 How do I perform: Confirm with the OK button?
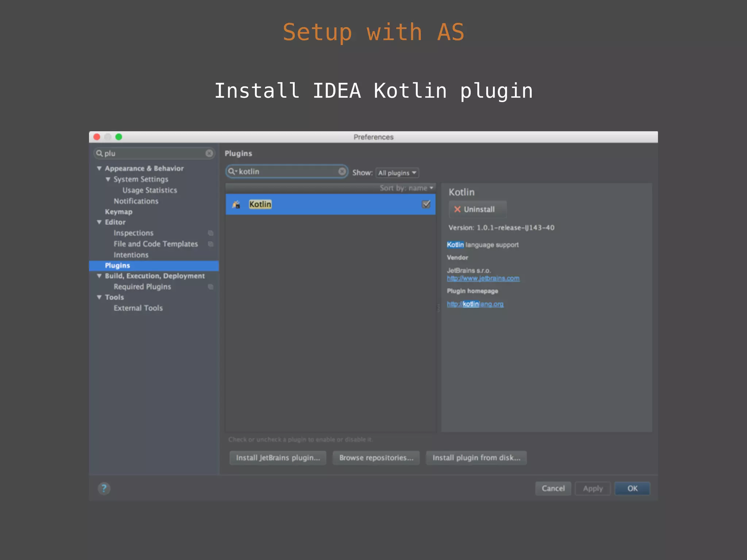[x=632, y=489]
